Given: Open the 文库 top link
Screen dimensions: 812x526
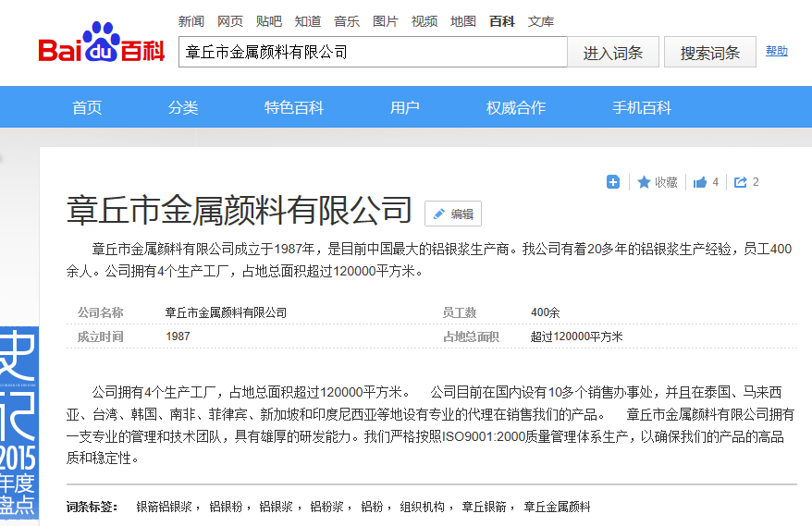Looking at the screenshot, I should coord(541,21).
